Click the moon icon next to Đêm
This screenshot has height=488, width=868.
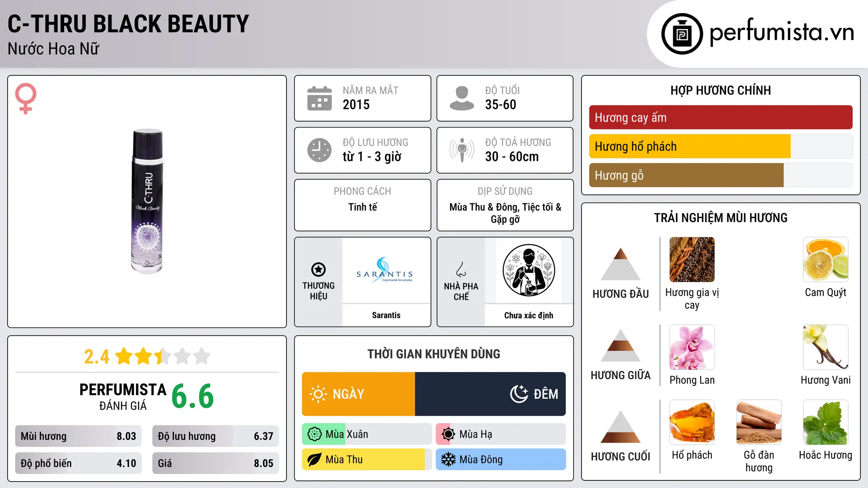519,394
